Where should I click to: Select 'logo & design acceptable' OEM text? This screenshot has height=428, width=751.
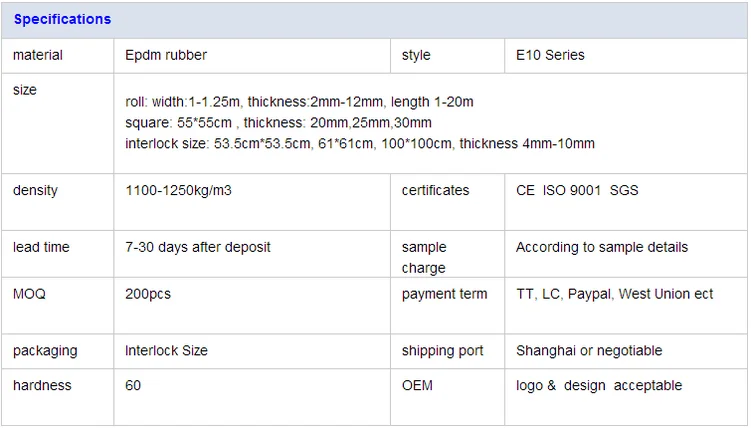(598, 385)
